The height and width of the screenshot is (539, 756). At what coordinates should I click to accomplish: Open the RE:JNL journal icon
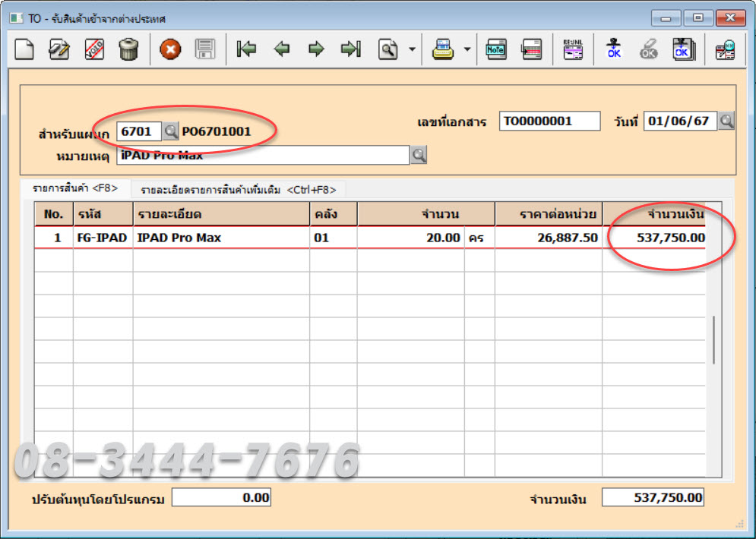coord(573,49)
